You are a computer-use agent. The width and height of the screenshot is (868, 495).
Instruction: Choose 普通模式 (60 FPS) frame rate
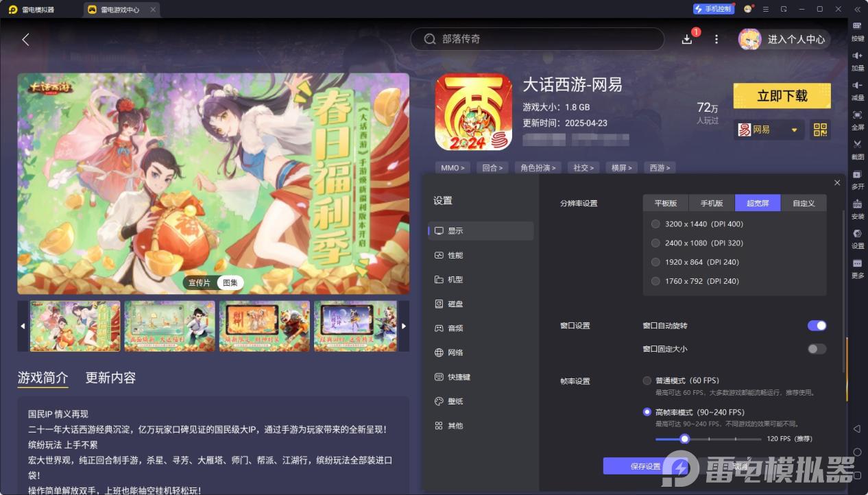point(681,381)
